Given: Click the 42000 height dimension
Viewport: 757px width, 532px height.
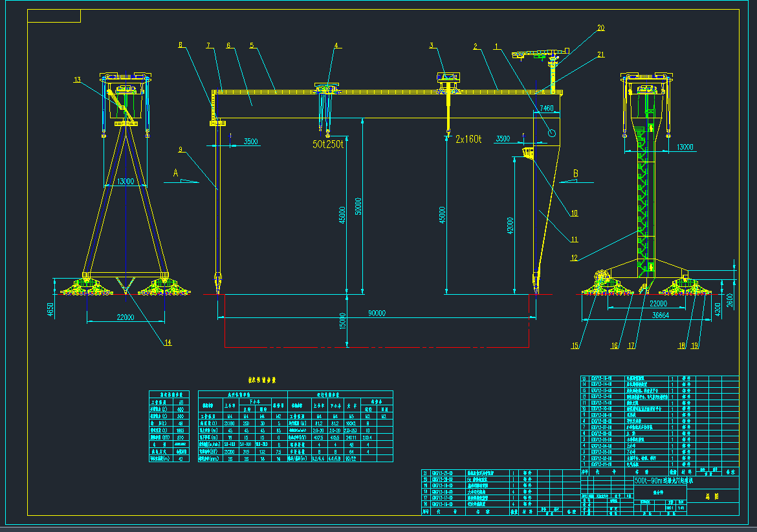Looking at the screenshot, I should (512, 224).
